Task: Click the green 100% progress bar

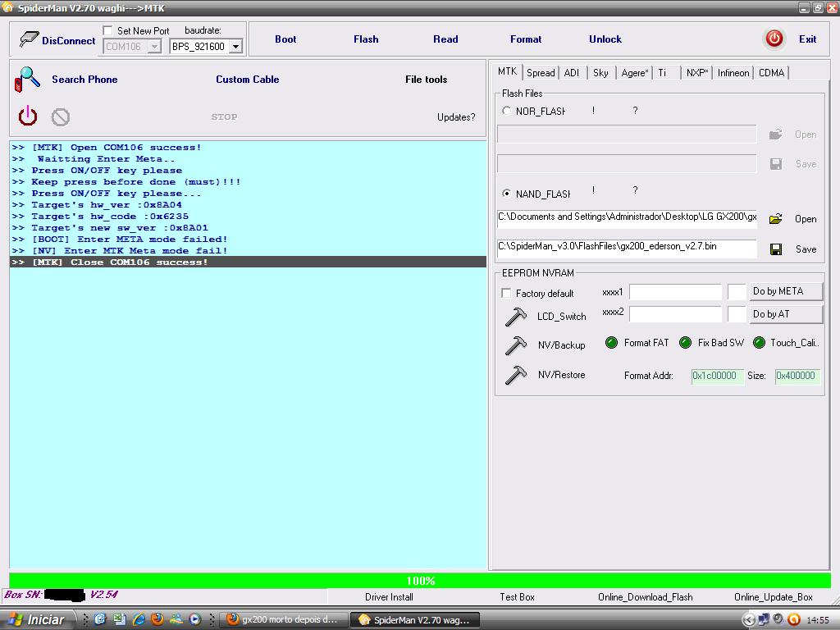Action: click(420, 581)
